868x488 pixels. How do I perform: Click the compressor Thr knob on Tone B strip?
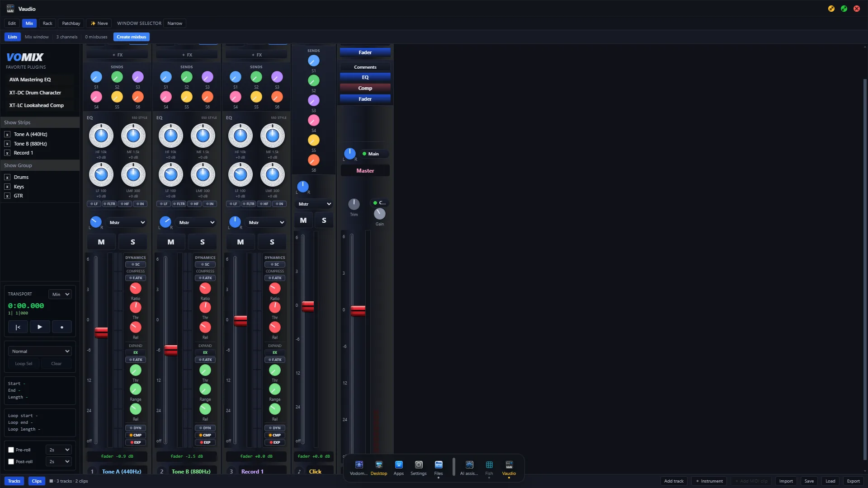pyautogui.click(x=205, y=307)
